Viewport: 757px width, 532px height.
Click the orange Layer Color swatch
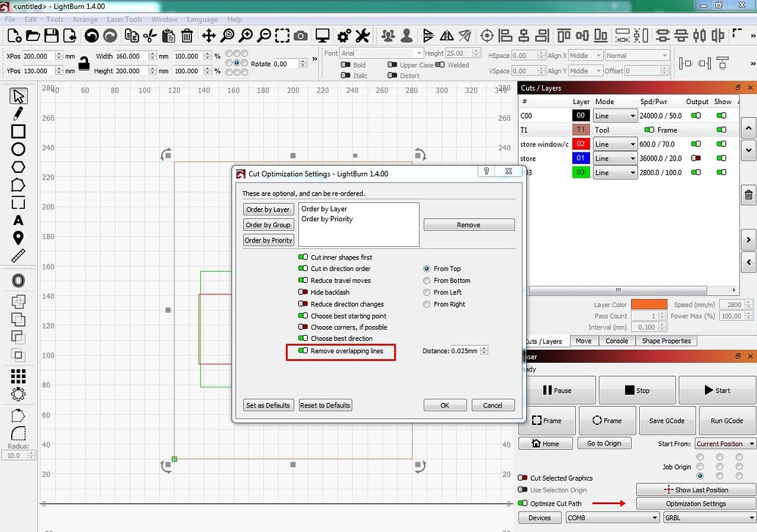pyautogui.click(x=649, y=304)
